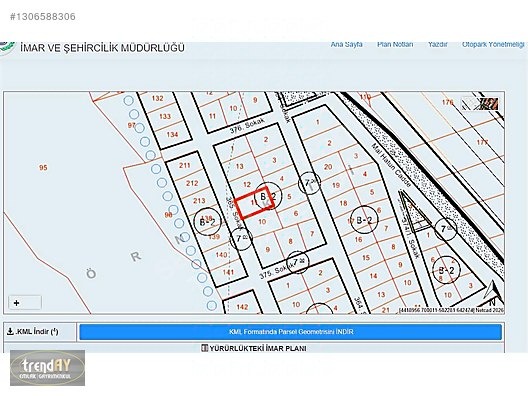Click the download icon beside .KML İndir
This screenshot has height=396, width=528.
pyautogui.click(x=10, y=331)
